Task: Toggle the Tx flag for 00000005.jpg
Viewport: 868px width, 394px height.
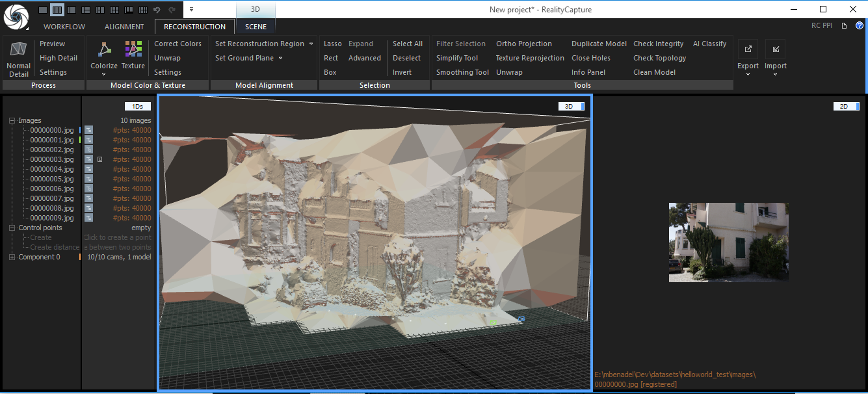Action: click(89, 179)
